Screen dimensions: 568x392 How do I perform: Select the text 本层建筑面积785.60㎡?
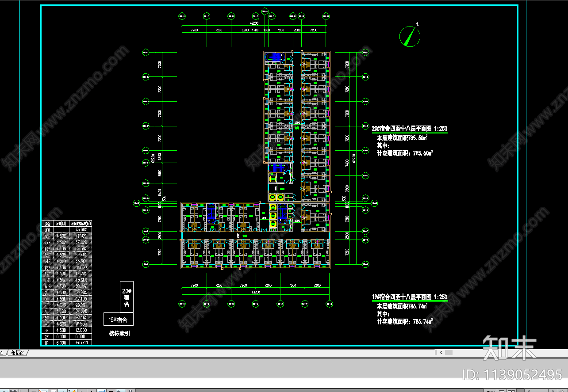click(x=402, y=137)
